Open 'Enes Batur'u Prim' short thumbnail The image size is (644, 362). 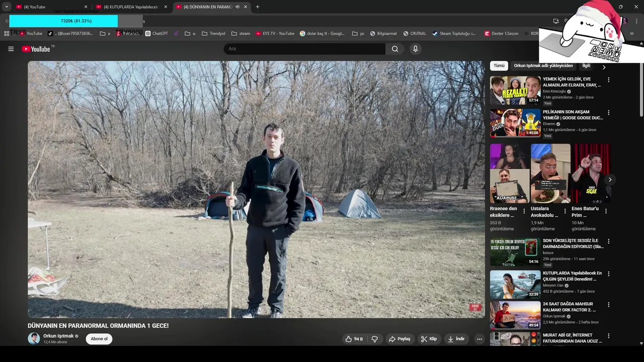pyautogui.click(x=591, y=173)
